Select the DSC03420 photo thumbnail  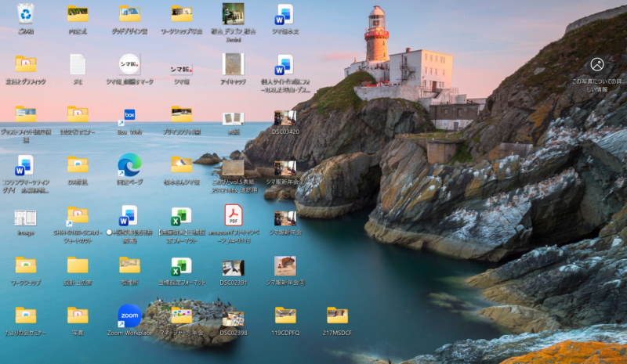coord(285,117)
